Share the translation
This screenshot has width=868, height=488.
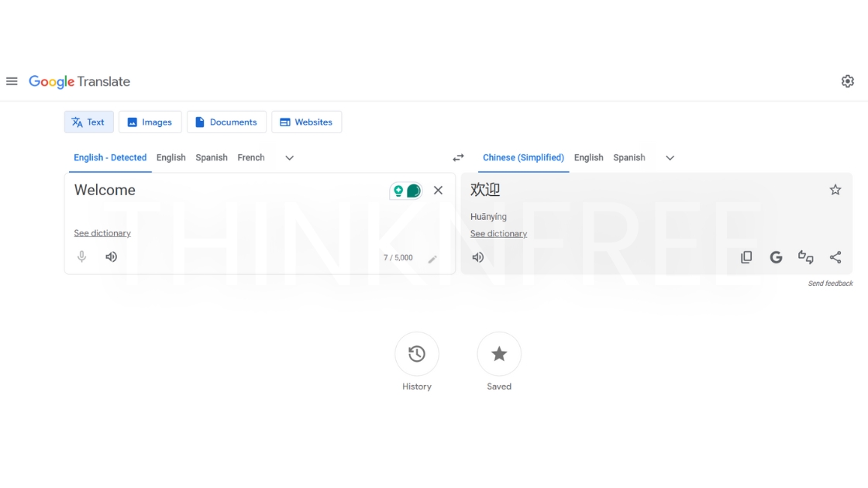pos(835,257)
